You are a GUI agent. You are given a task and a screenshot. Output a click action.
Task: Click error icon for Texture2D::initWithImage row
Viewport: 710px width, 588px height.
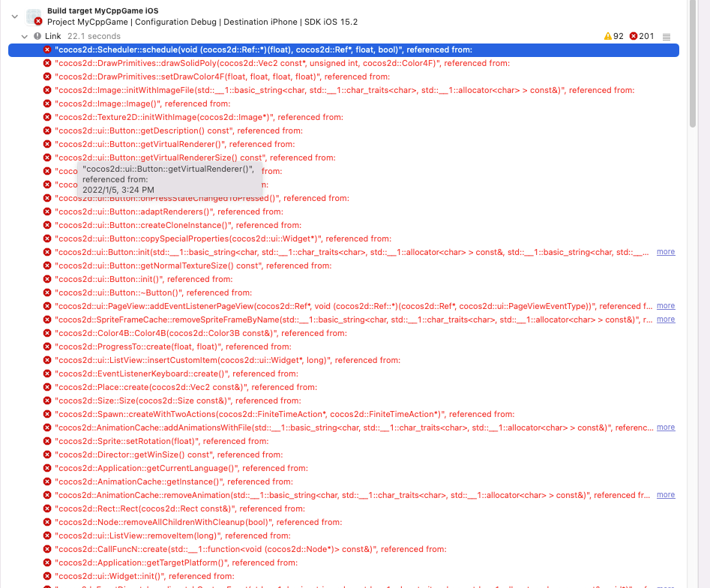click(x=47, y=117)
